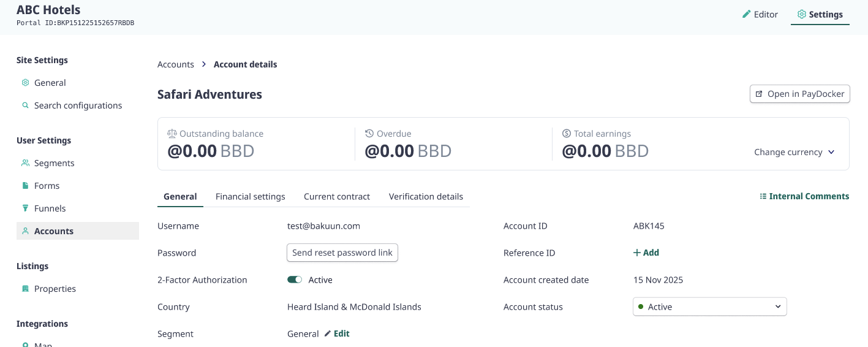Disable the 2-Factor Authorization toggle
Screen dimensions: 868x347
[x=295, y=280]
